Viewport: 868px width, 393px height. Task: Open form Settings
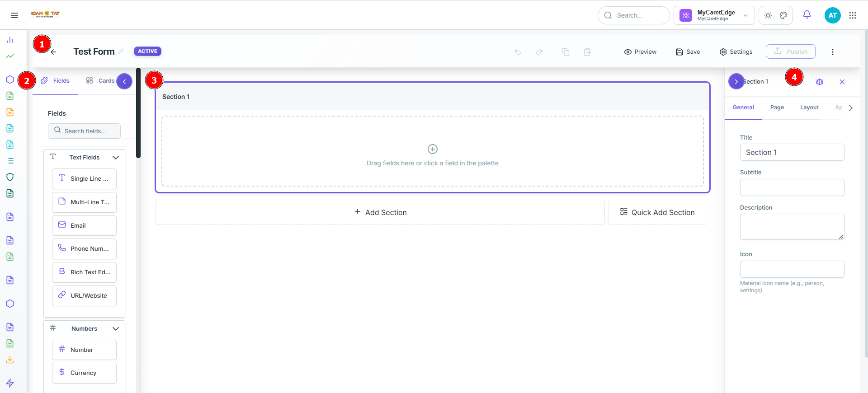[x=736, y=52]
